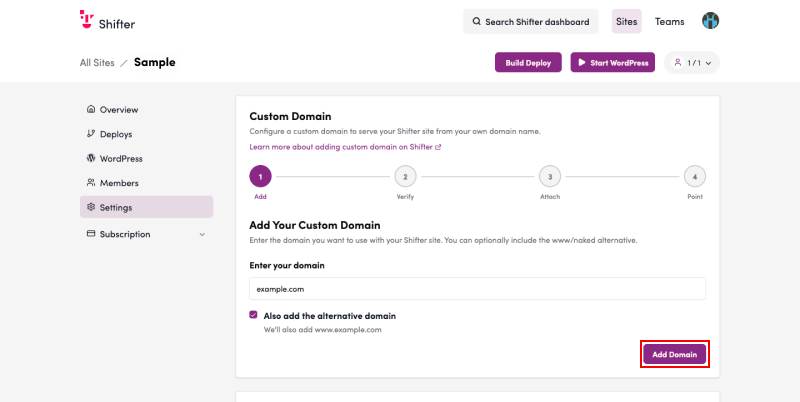
Task: Click step 3 Attach in progress stepper
Action: click(550, 177)
